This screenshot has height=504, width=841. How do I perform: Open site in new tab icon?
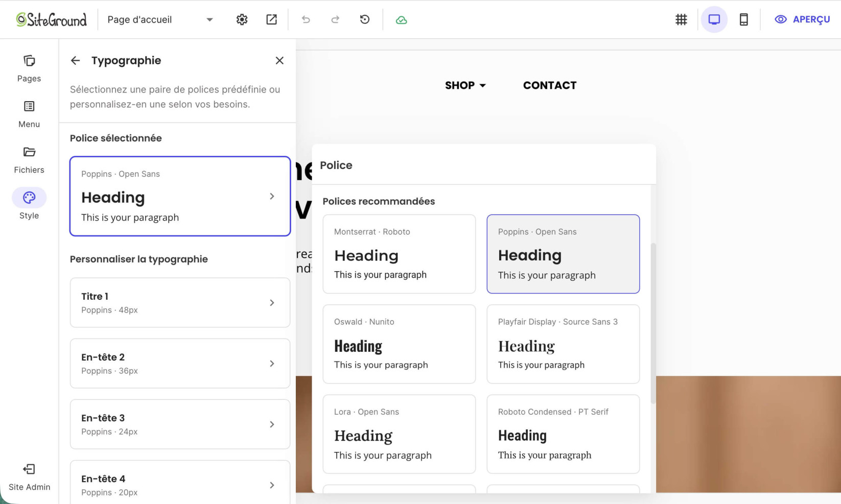(x=271, y=19)
